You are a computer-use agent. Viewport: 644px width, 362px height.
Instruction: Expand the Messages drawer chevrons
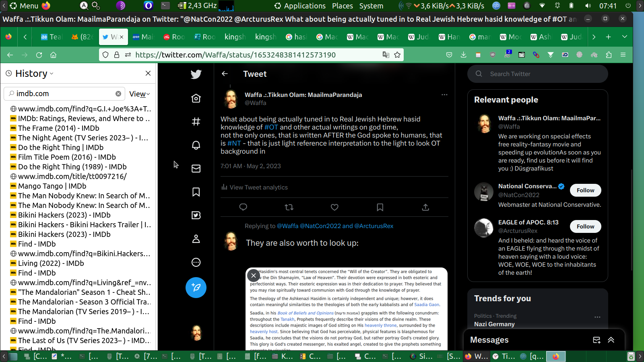tap(611, 340)
